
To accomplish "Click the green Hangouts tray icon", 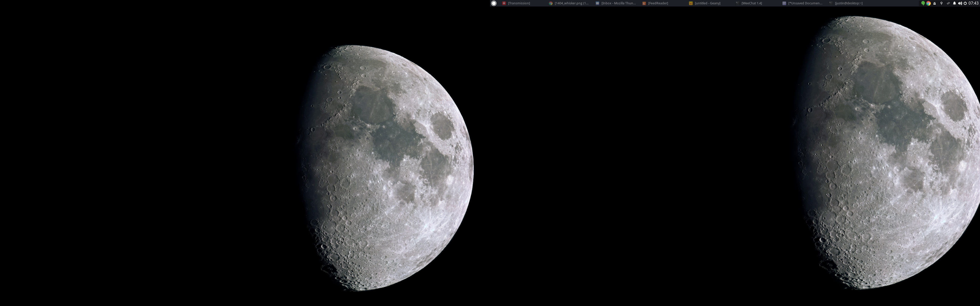I will 923,3.
